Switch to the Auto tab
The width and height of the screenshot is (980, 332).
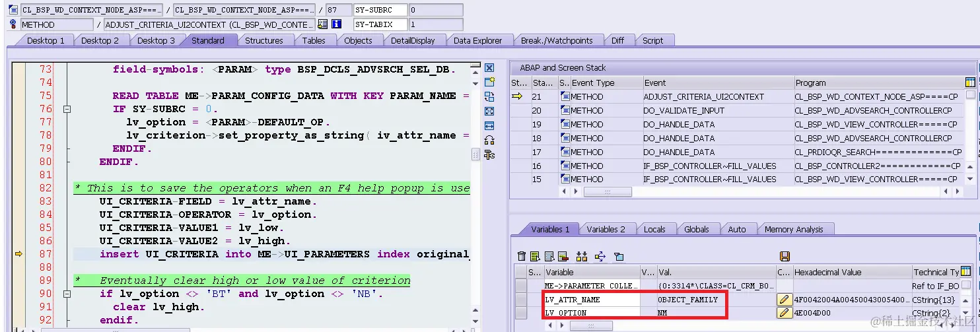737,229
